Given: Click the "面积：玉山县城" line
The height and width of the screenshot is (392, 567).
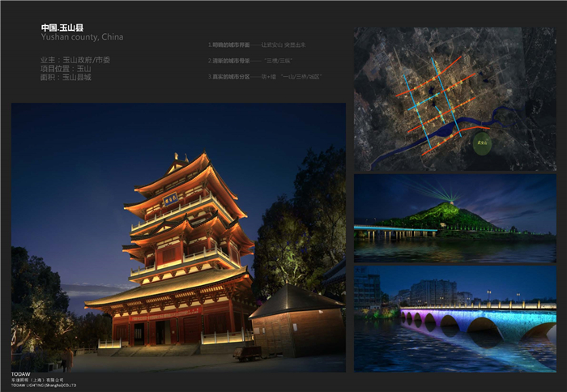Looking at the screenshot, I should point(66,78).
